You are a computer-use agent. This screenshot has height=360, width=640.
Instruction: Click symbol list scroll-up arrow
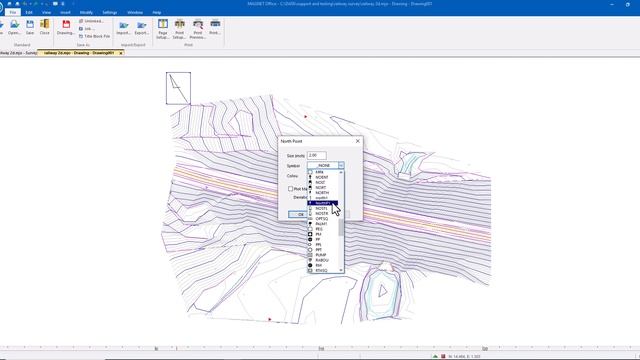341,172
